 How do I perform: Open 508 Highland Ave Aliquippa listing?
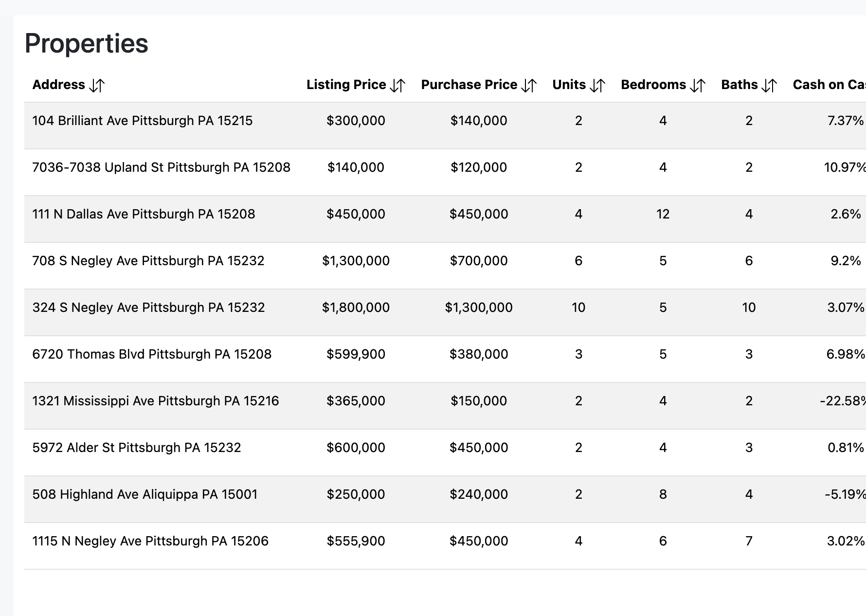coord(145,494)
